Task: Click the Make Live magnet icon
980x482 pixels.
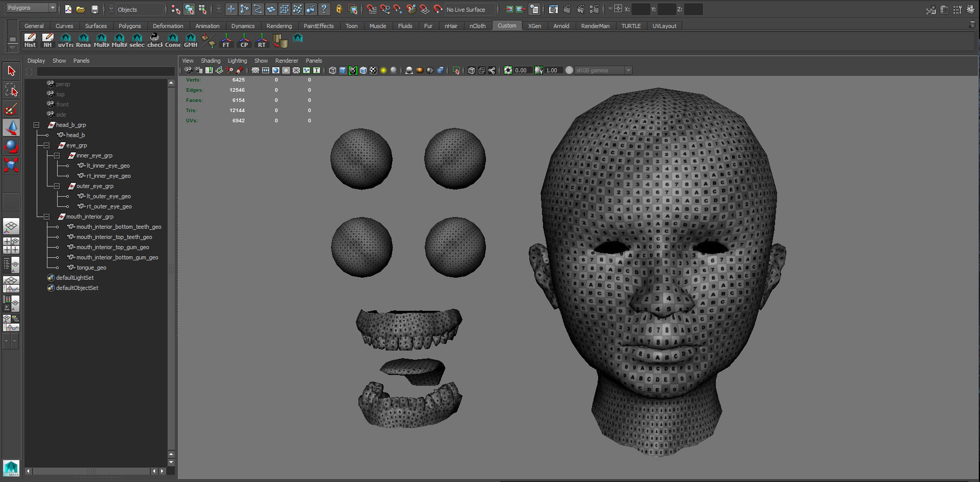Action: 438,9
